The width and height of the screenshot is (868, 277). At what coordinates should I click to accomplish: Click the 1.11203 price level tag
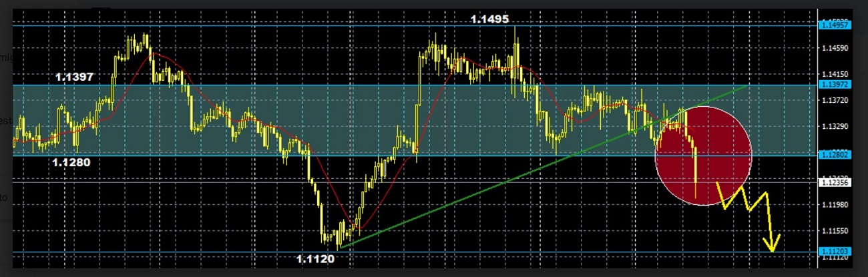tap(833, 252)
